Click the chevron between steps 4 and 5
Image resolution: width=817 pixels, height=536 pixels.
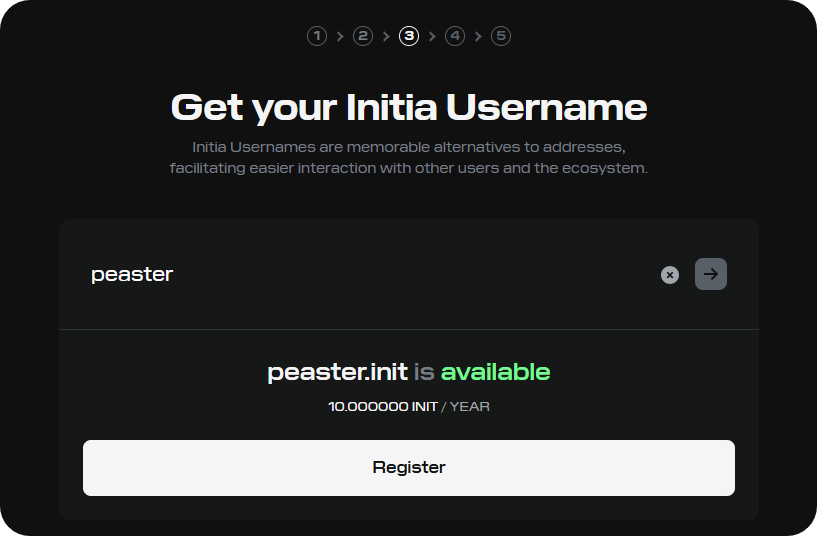(x=478, y=36)
